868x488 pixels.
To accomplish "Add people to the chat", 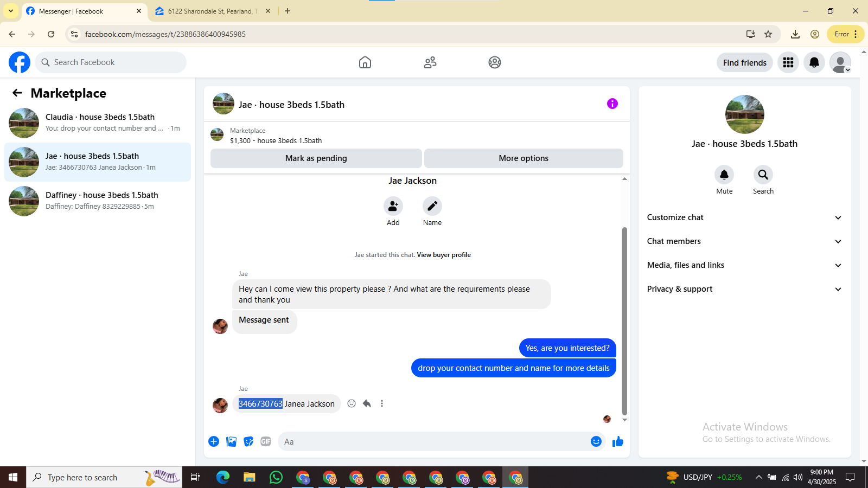I will click(393, 206).
